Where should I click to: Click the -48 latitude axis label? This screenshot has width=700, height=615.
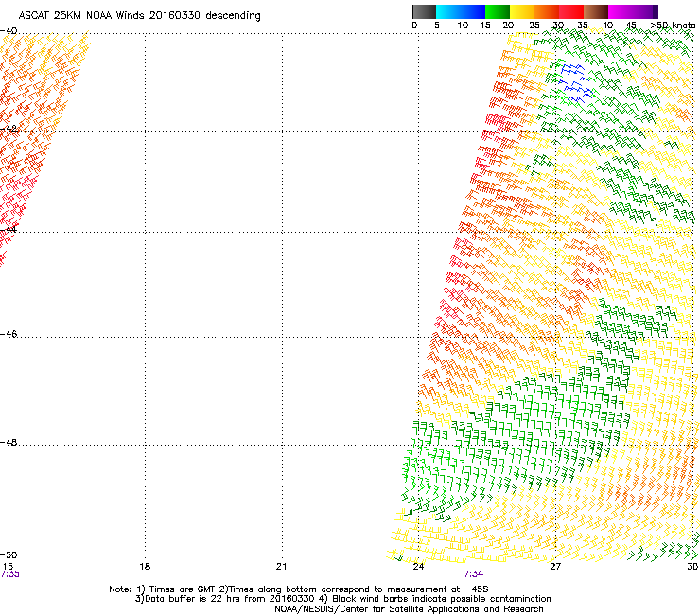pyautogui.click(x=9, y=442)
